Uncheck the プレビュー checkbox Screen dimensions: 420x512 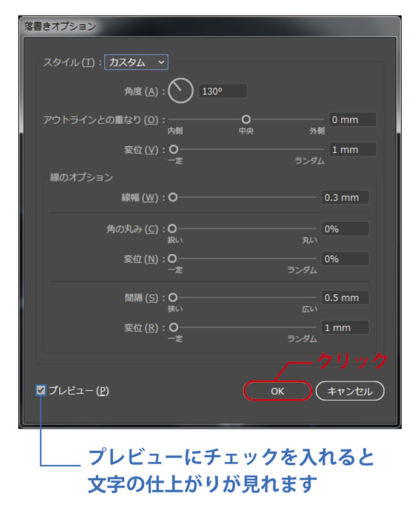click(41, 390)
